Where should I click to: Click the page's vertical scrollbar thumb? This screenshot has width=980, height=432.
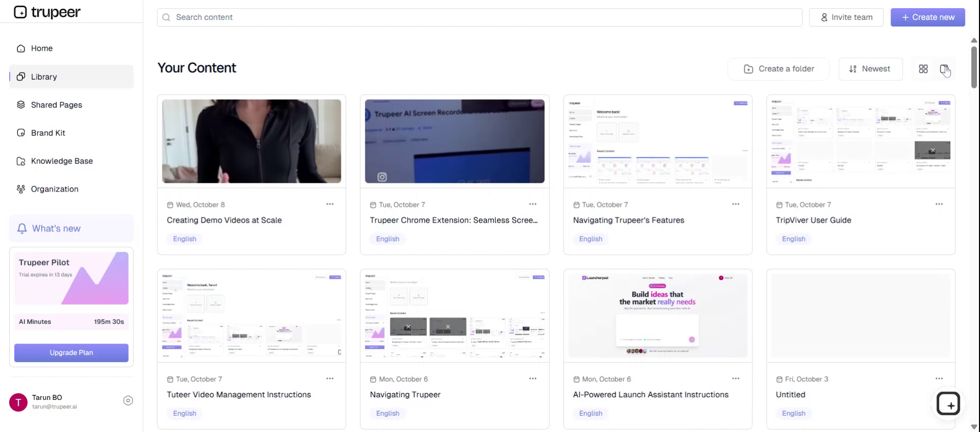tap(974, 67)
